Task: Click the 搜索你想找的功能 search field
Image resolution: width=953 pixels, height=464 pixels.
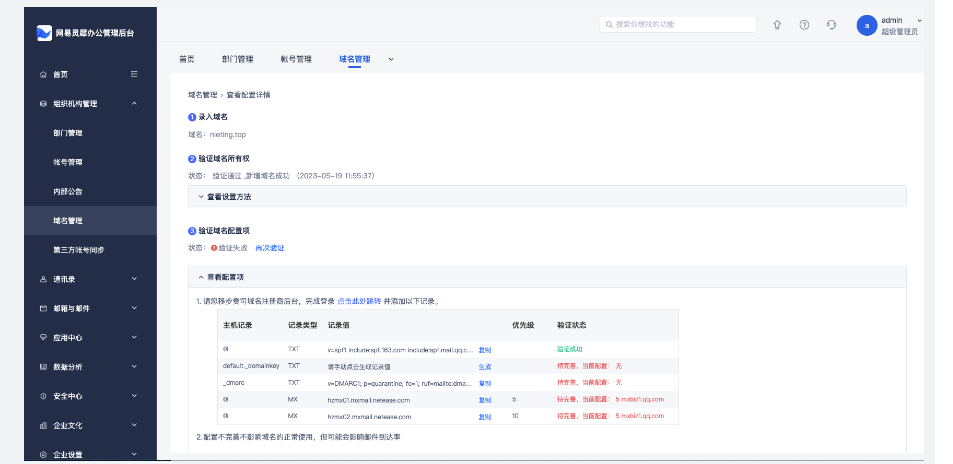Action: click(x=678, y=24)
